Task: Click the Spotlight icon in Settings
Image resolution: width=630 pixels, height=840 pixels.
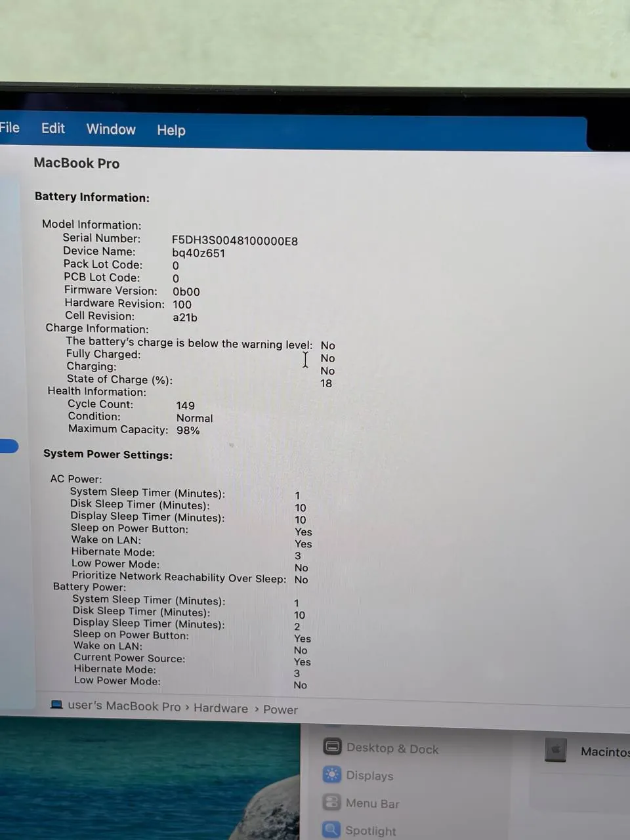Action: tap(331, 829)
